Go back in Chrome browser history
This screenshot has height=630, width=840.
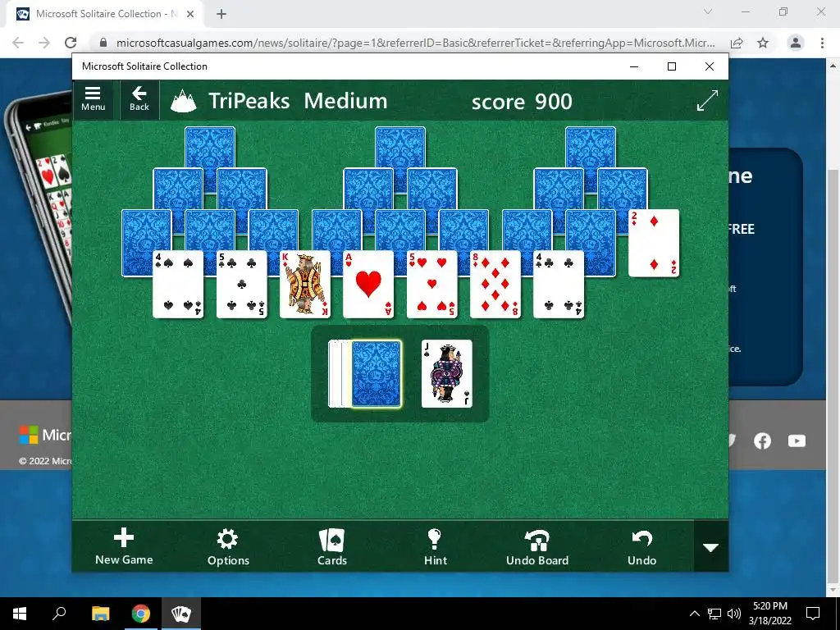(x=18, y=43)
